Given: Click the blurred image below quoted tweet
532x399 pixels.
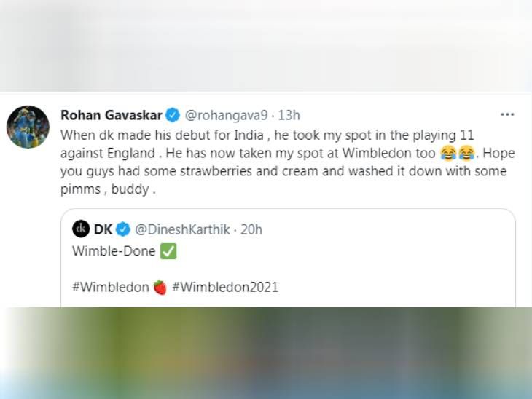Looking at the screenshot, I should 266,353.
